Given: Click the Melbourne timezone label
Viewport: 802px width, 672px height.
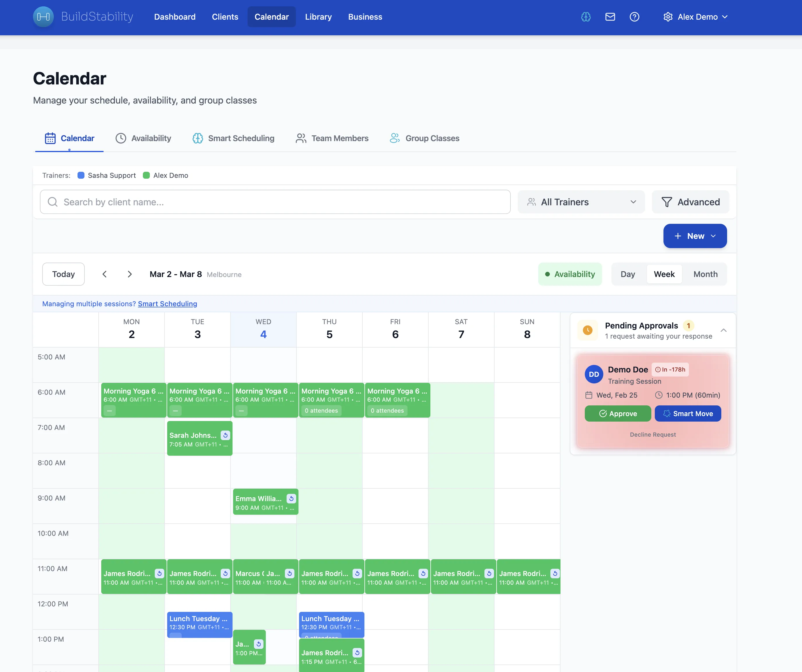Looking at the screenshot, I should 224,274.
